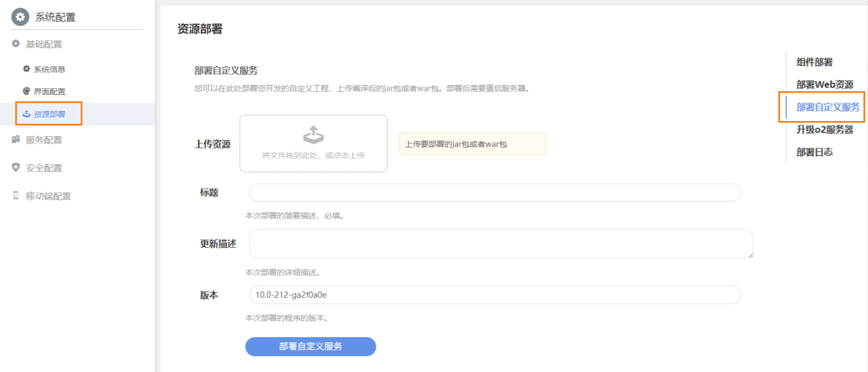
Task: Click the upload tray icon in drop zone
Action: click(x=313, y=135)
